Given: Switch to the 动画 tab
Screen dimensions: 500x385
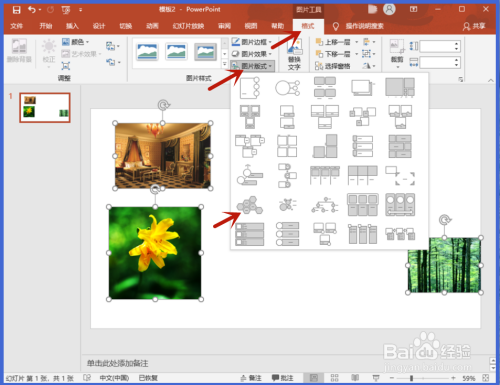Looking at the screenshot, I should point(152,26).
